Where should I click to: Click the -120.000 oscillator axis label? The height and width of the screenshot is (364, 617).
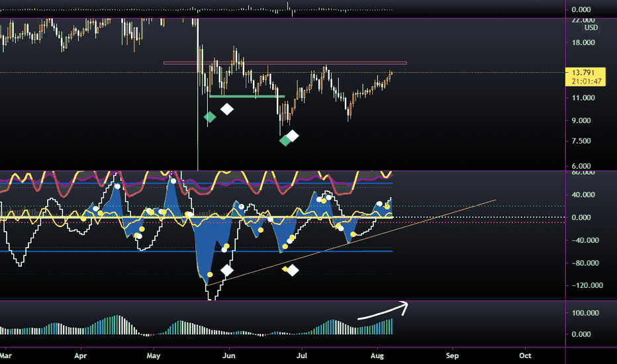(587, 285)
